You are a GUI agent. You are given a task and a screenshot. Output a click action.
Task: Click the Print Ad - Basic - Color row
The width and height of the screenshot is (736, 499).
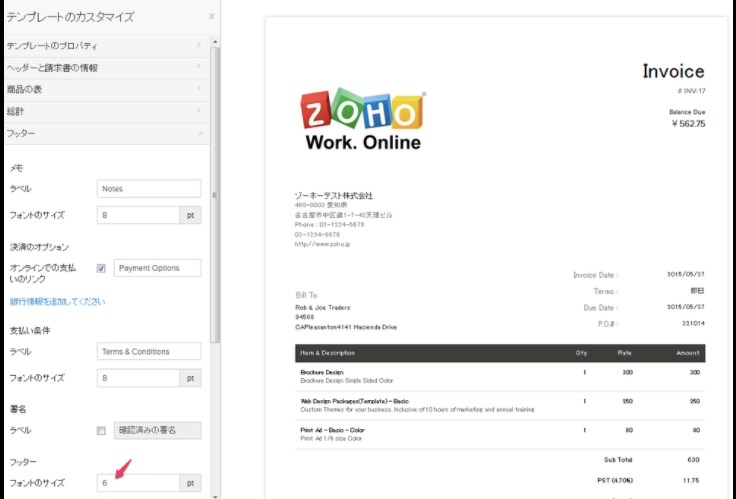point(500,434)
